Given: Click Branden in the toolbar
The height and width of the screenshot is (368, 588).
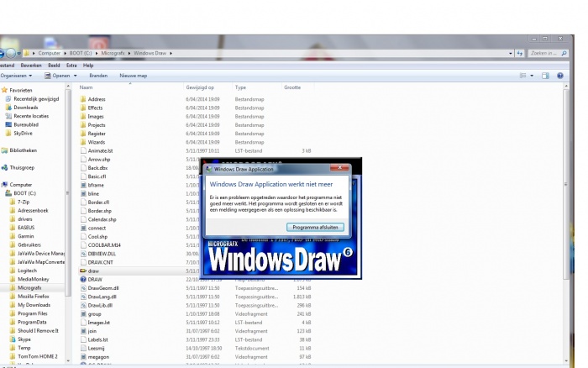Looking at the screenshot, I should coord(98,76).
